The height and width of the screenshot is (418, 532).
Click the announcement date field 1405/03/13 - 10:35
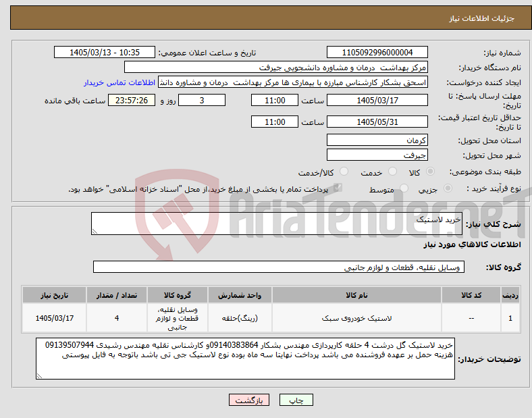click(x=105, y=52)
